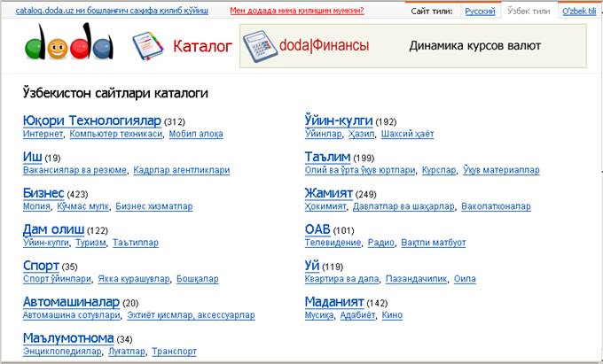Open Шахсий ҳаёт subcategory

[407, 134]
